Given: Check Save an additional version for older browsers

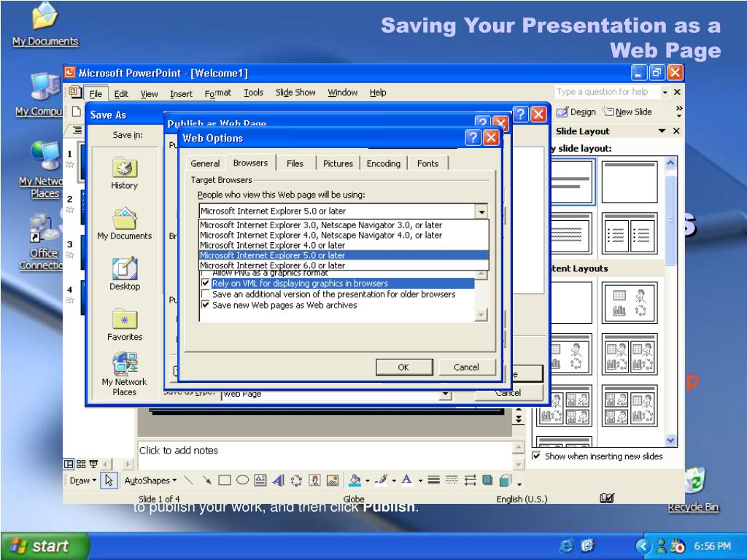Looking at the screenshot, I should (x=205, y=295).
